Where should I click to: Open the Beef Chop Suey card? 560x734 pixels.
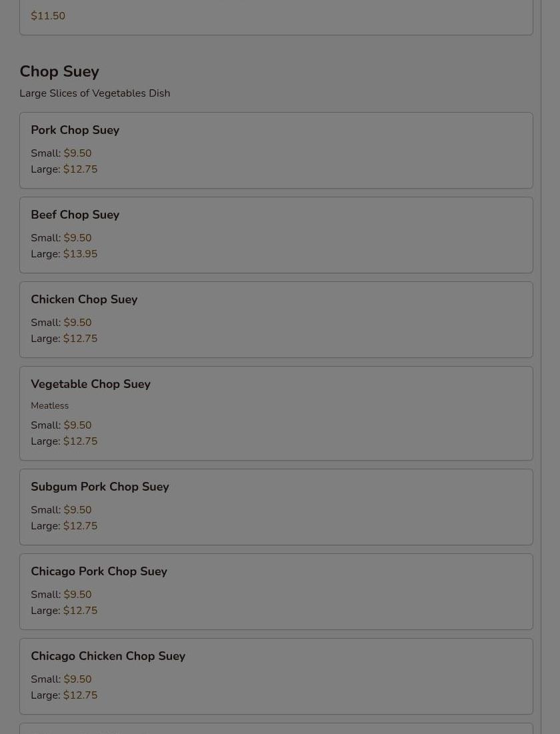[x=276, y=235]
